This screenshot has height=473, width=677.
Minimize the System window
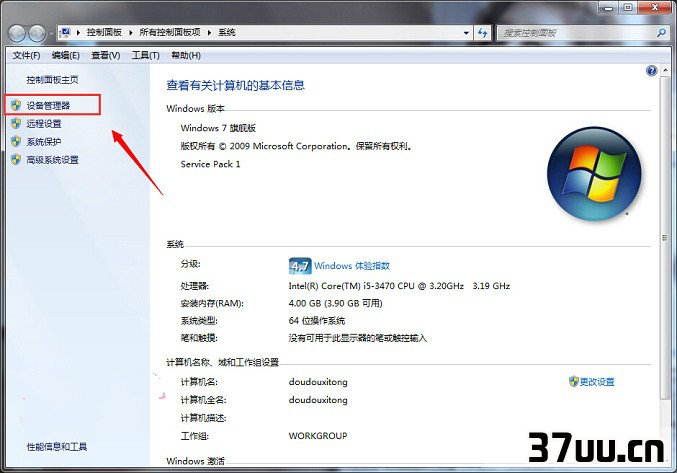(x=608, y=7)
